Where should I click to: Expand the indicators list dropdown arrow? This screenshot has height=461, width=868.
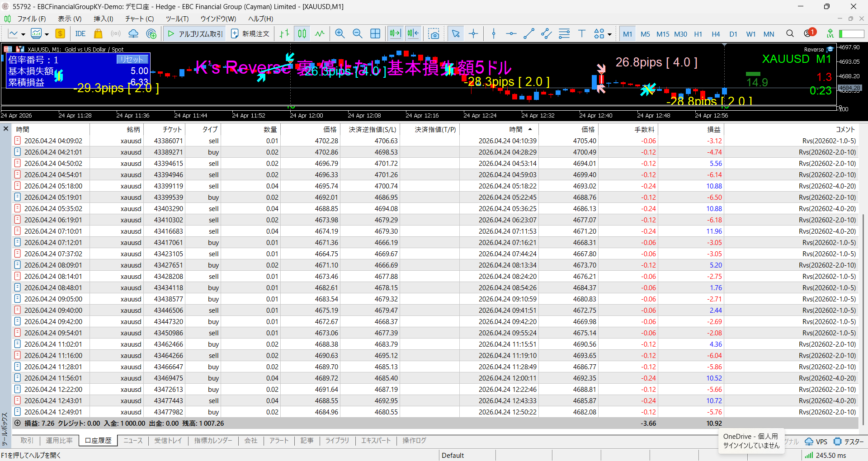(47, 34)
